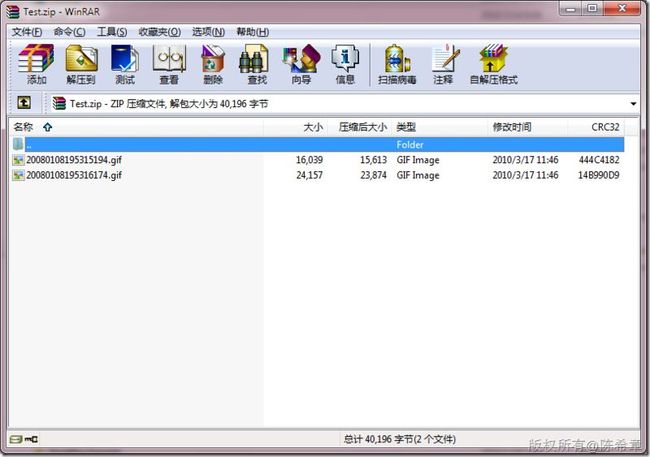
Task: Open the 工具(S) menu
Action: 112,32
